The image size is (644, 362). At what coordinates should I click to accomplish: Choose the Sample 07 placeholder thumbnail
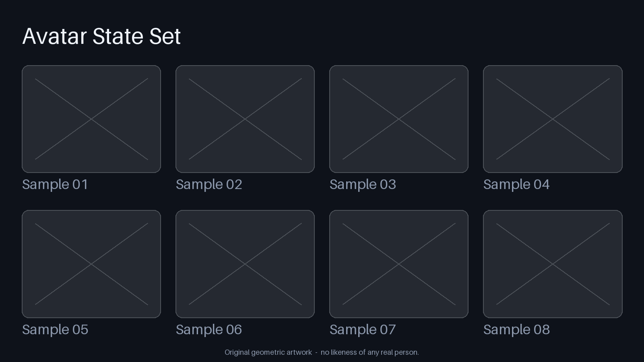[x=399, y=264]
